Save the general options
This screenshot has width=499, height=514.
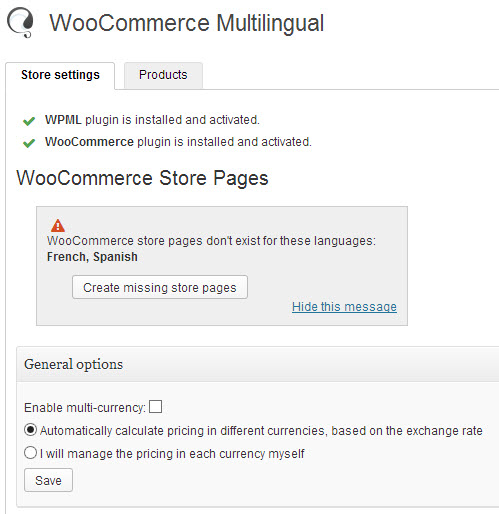pos(48,480)
